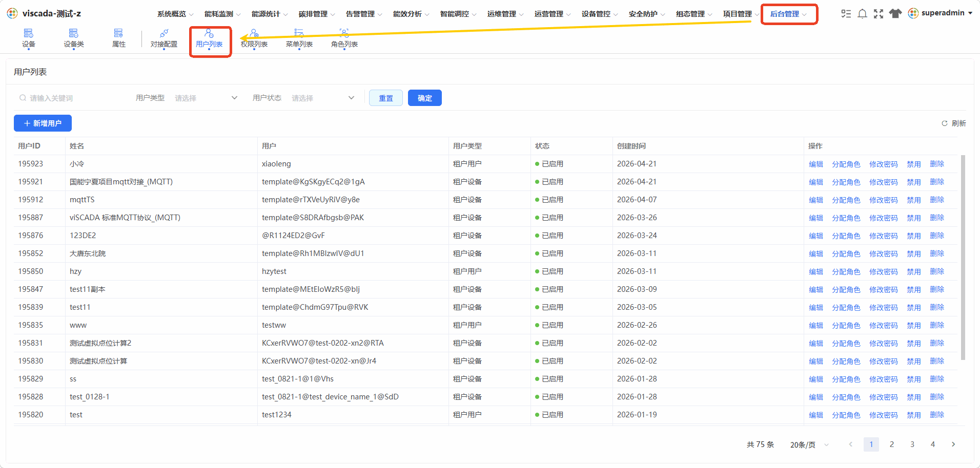This screenshot has width=980, height=468.
Task: Open the theme skin shirt icon
Action: [895, 13]
